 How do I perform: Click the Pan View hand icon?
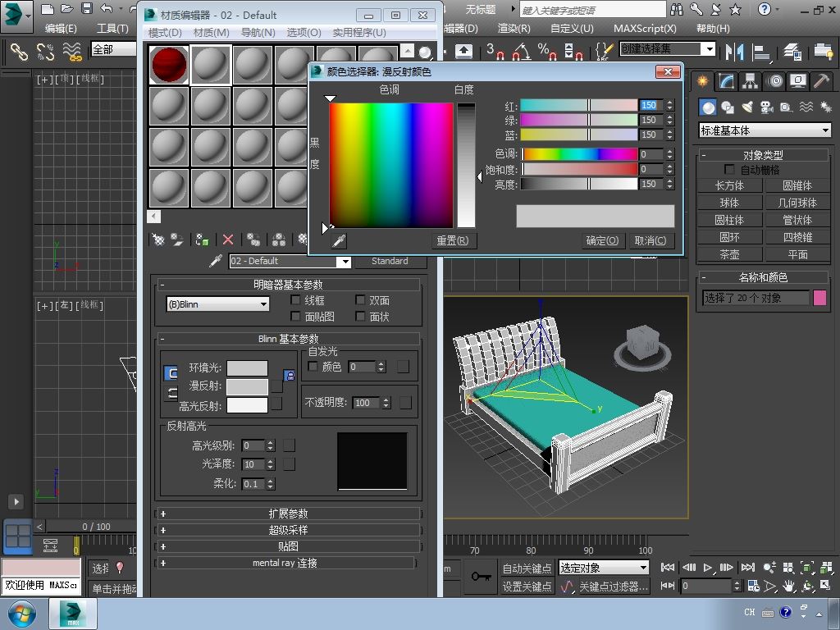click(x=788, y=586)
